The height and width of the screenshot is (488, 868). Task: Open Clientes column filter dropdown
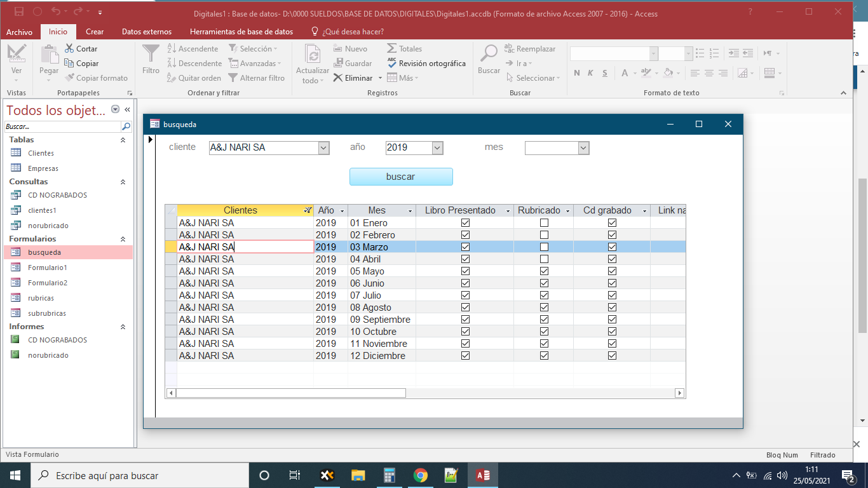coord(308,210)
